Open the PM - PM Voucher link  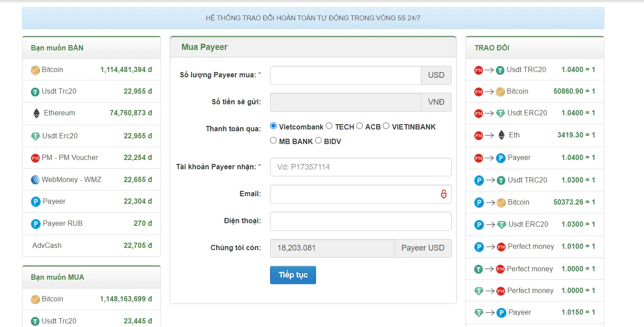click(x=70, y=158)
